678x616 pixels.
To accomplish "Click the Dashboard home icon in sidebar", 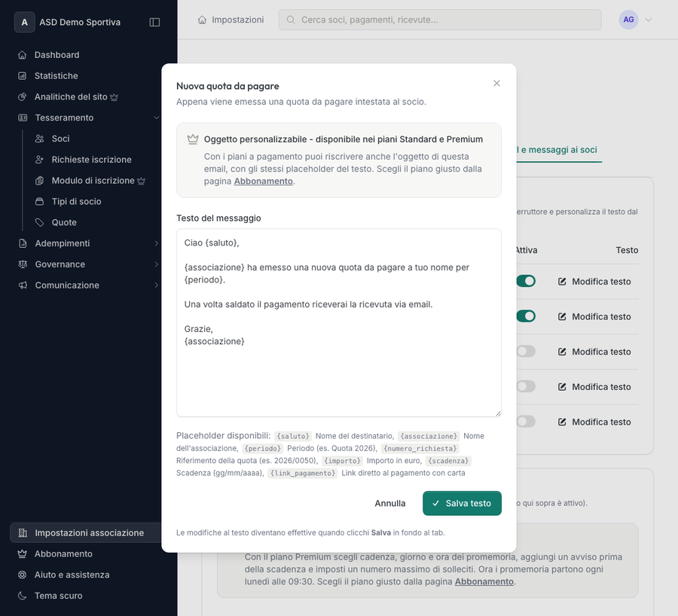I will click(x=23, y=55).
